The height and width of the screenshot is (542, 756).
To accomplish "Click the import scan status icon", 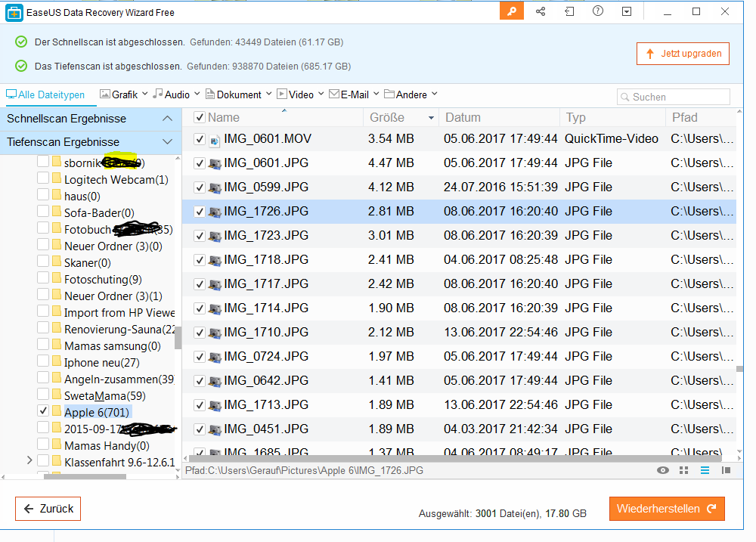I will 569,11.
